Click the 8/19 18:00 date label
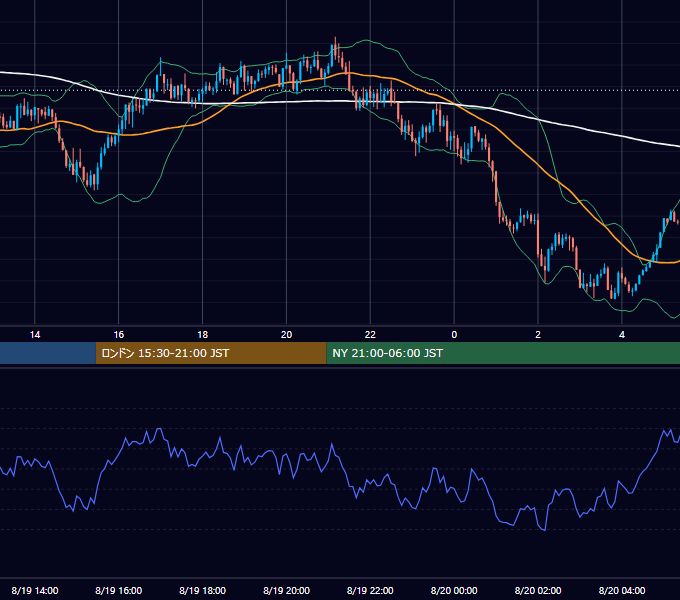The height and width of the screenshot is (600, 680). pyautogui.click(x=203, y=590)
